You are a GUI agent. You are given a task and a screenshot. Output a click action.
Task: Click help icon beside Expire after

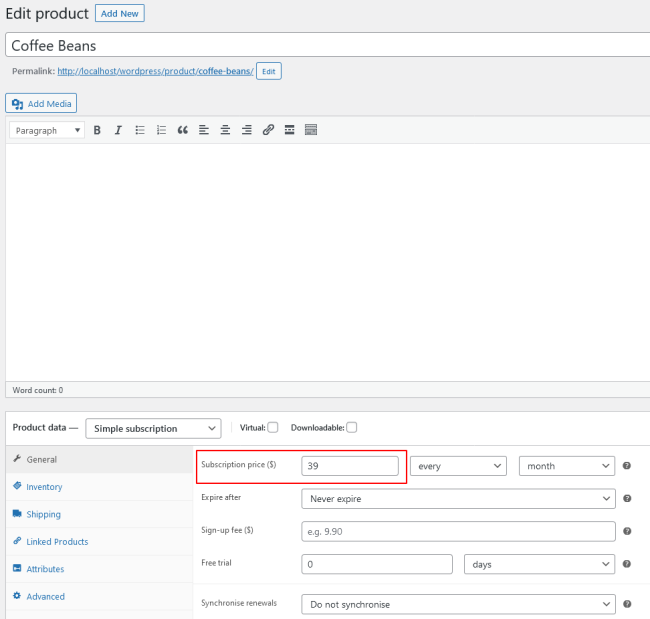[x=627, y=498]
